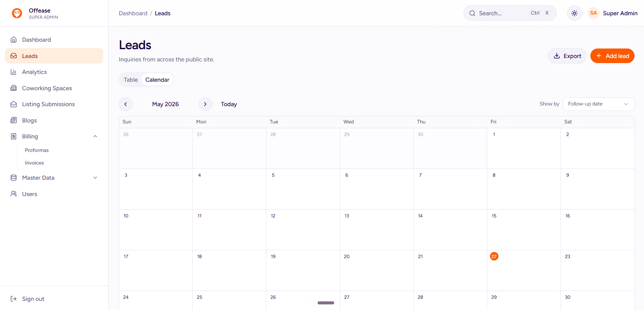The image size is (644, 310).
Task: Click the Billing receipt icon
Action: (14, 136)
